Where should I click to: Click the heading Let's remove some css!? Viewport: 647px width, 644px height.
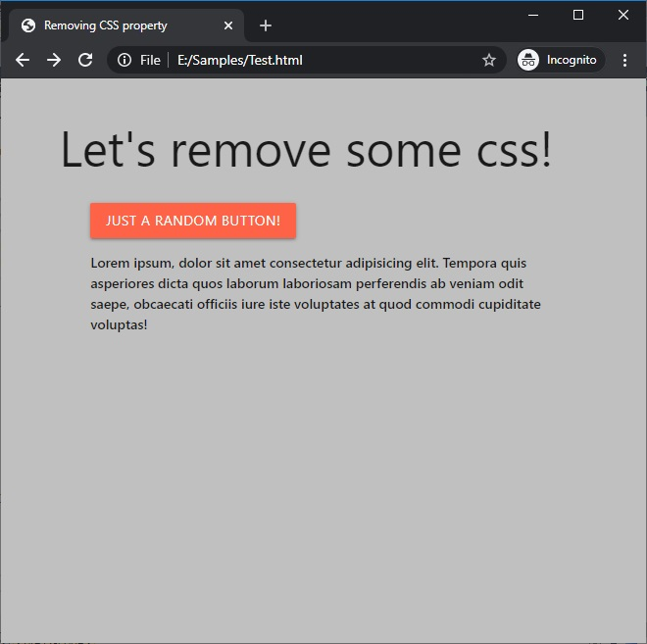(x=306, y=150)
